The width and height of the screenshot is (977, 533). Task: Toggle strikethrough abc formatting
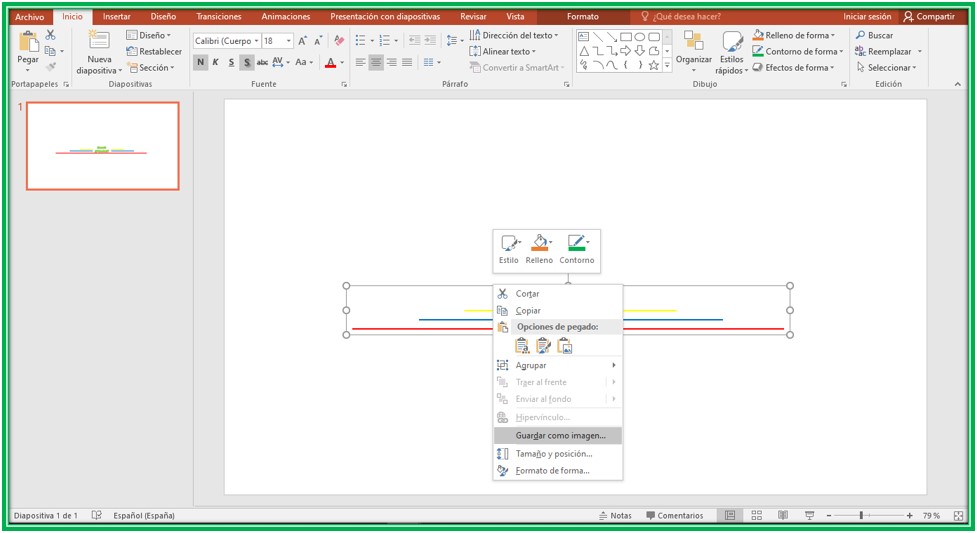(x=262, y=62)
